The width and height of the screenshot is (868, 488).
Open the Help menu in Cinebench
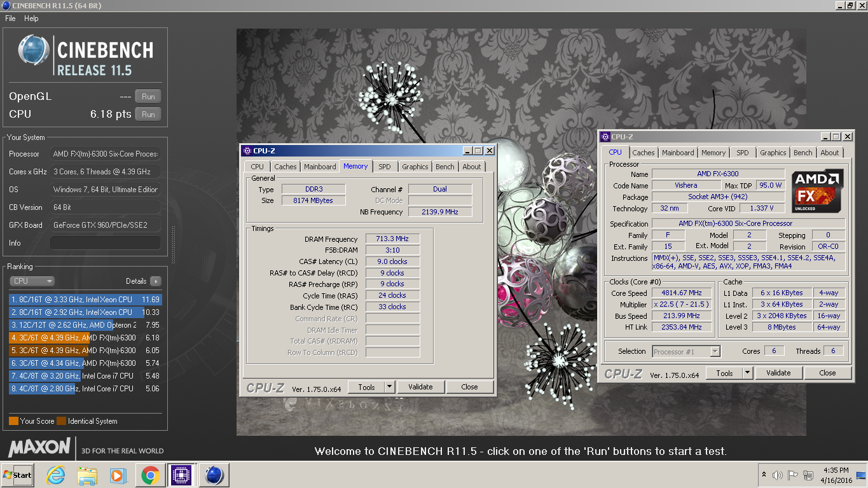click(31, 18)
